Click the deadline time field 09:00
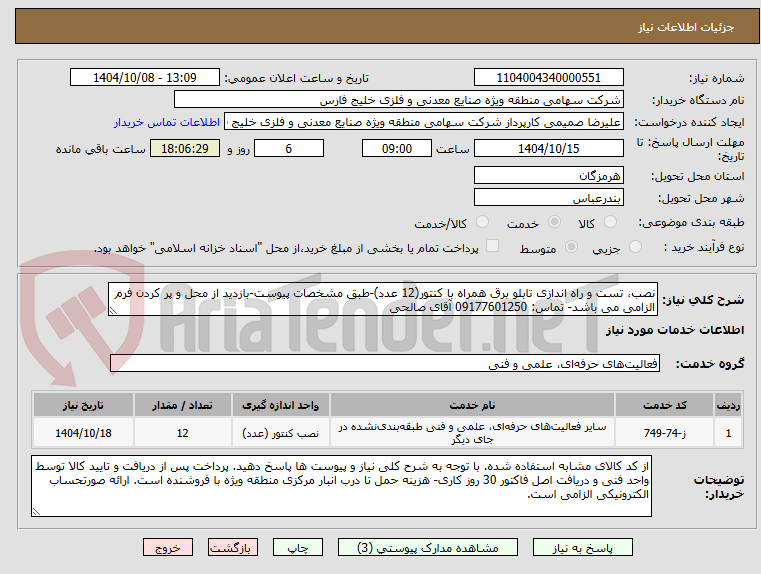Viewport: 761px width, 574px height. (x=397, y=148)
